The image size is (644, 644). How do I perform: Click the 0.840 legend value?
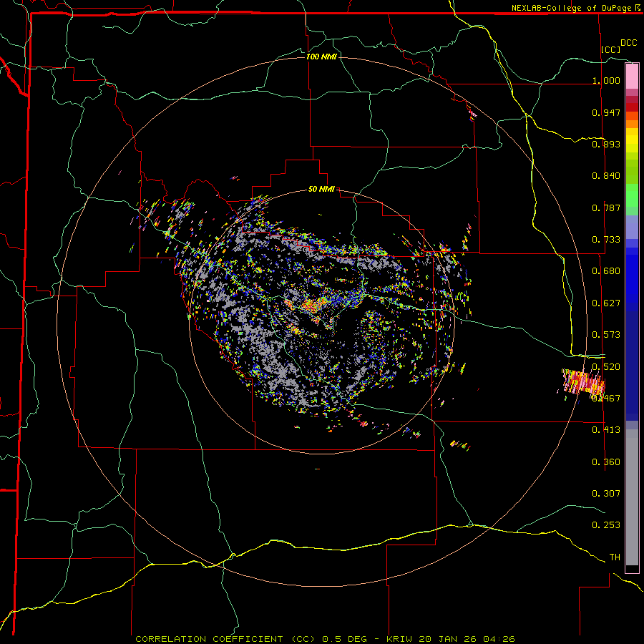point(606,176)
